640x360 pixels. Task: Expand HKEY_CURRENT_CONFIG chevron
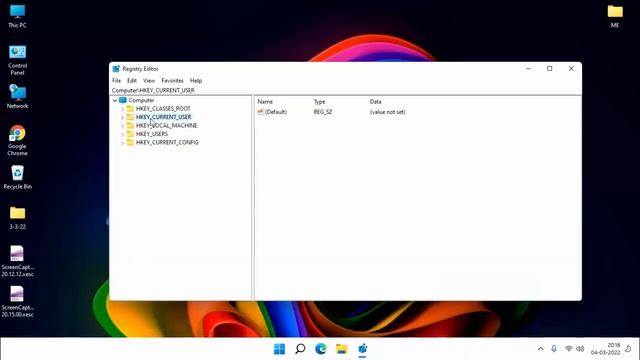122,143
